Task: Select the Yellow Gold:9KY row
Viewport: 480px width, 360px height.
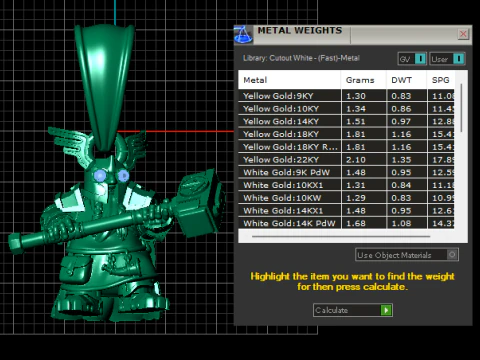Action: coord(346,96)
